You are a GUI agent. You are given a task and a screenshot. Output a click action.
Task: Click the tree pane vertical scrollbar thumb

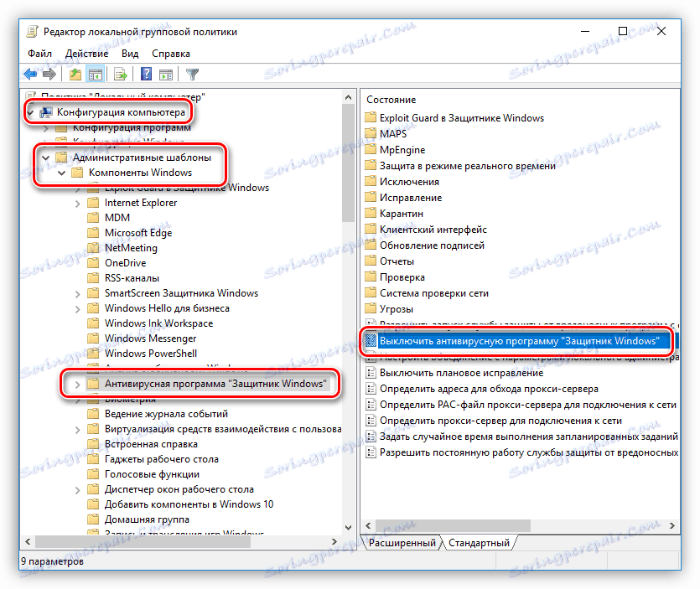[x=348, y=163]
